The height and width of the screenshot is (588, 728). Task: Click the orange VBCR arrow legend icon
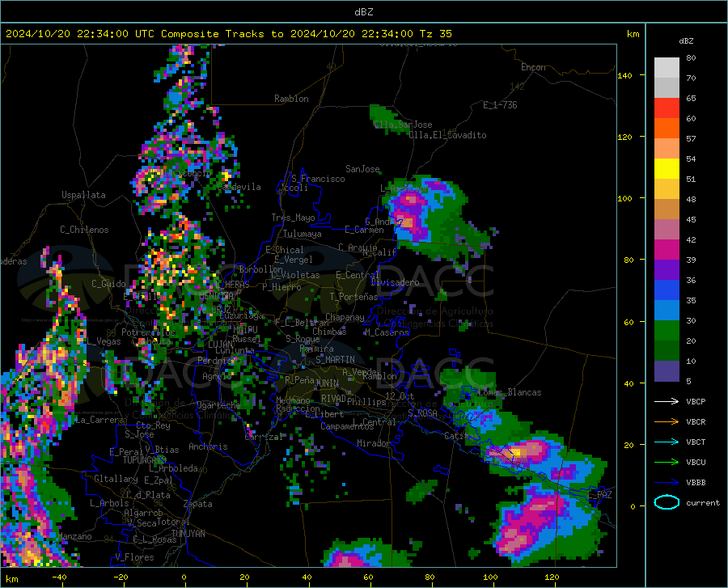[x=667, y=422]
